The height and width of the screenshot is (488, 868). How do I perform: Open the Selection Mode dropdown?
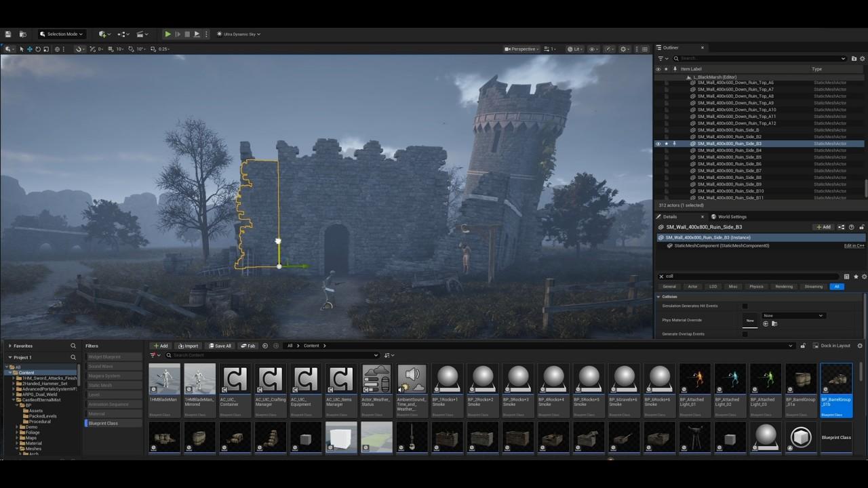coord(62,34)
